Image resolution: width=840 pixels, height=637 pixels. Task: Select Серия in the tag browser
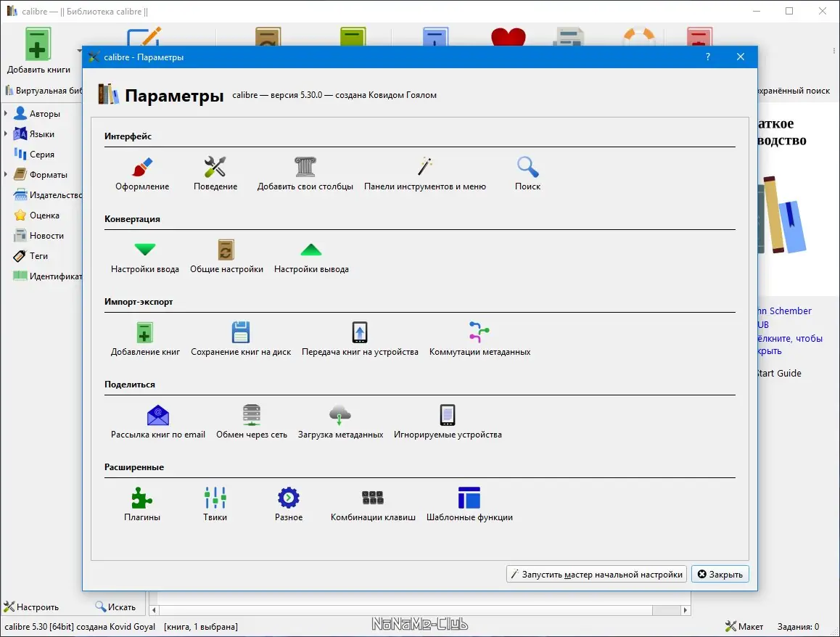click(34, 155)
